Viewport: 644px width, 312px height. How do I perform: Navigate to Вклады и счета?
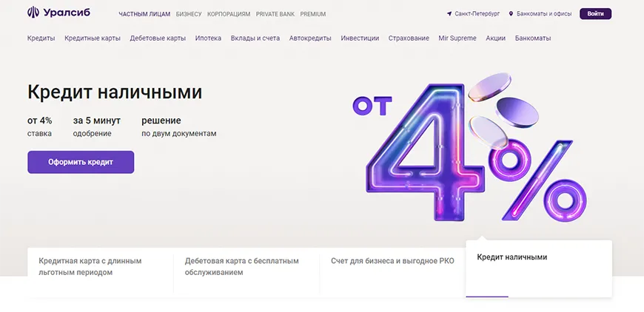tap(255, 38)
